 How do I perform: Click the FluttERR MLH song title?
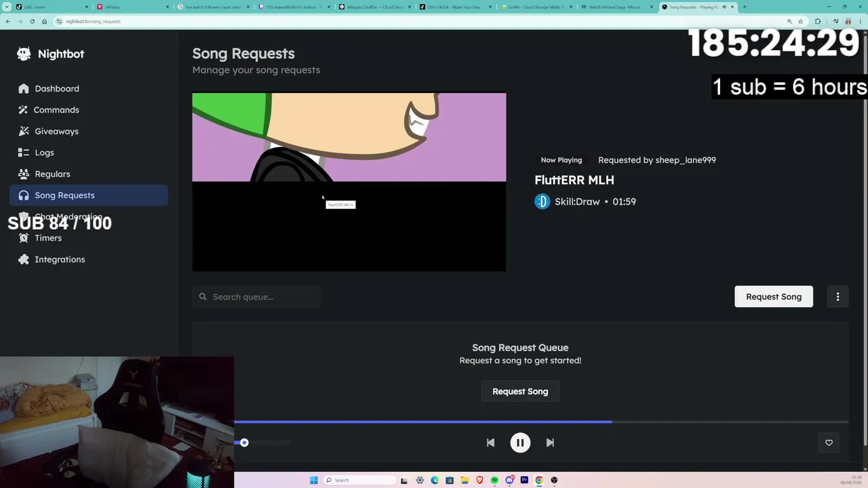pos(574,180)
